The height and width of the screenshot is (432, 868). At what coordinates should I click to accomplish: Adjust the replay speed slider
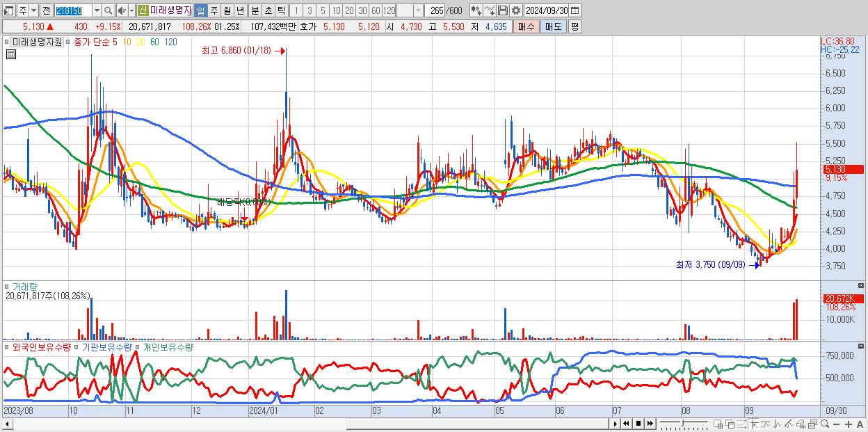click(x=683, y=424)
